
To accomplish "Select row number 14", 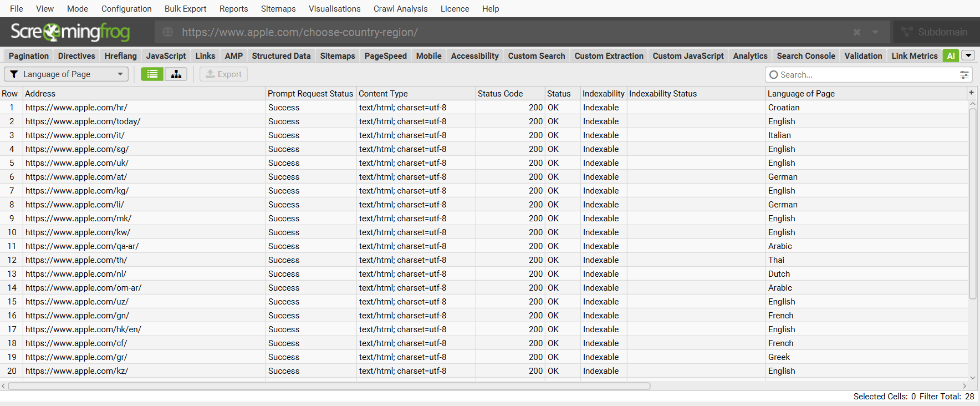I will (12, 288).
